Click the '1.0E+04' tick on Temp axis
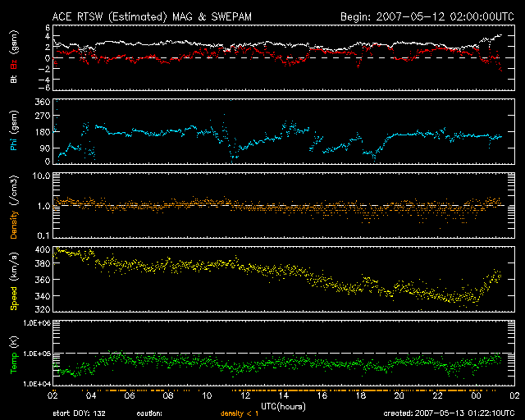This screenshot has height=420, width=525. tap(37, 384)
